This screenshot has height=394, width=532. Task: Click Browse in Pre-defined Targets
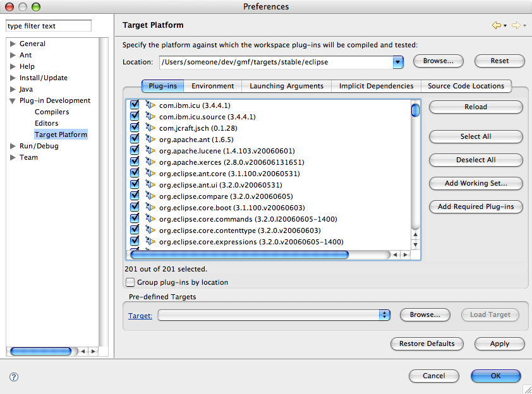click(425, 314)
